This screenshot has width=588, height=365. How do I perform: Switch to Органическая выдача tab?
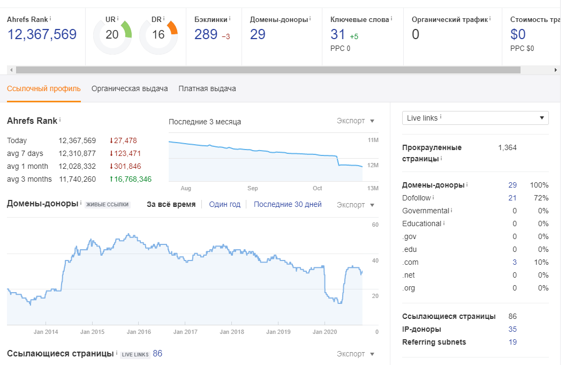point(130,88)
